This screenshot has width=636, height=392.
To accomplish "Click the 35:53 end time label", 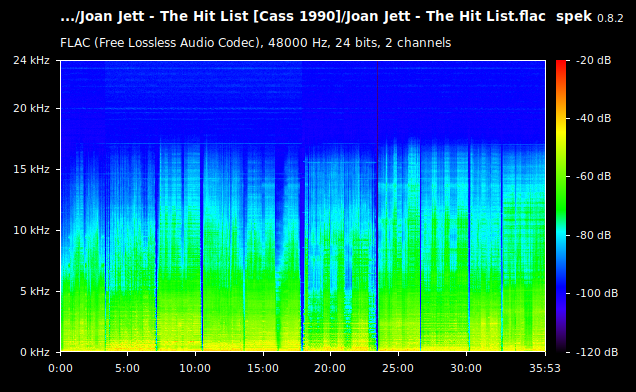I will point(545,368).
